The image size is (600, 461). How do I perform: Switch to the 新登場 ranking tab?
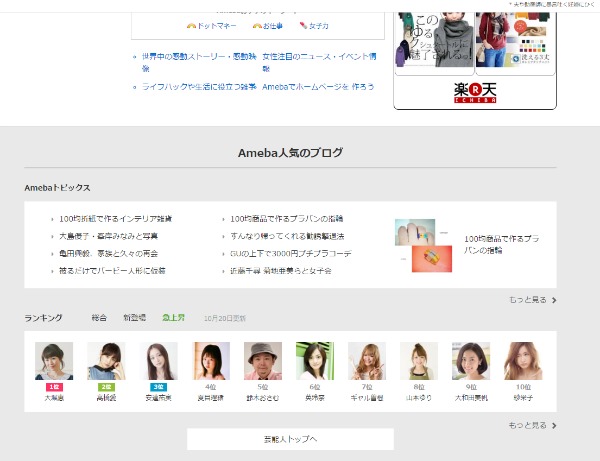click(134, 317)
